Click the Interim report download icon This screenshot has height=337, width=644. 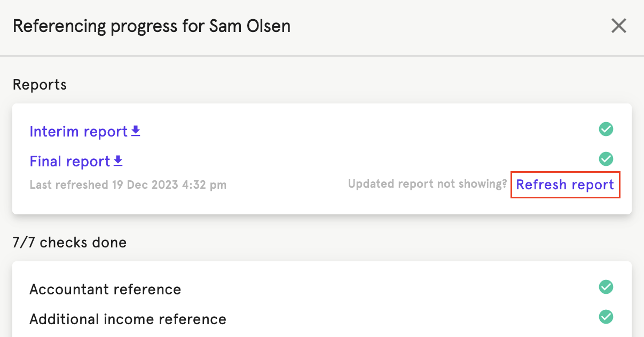136,131
